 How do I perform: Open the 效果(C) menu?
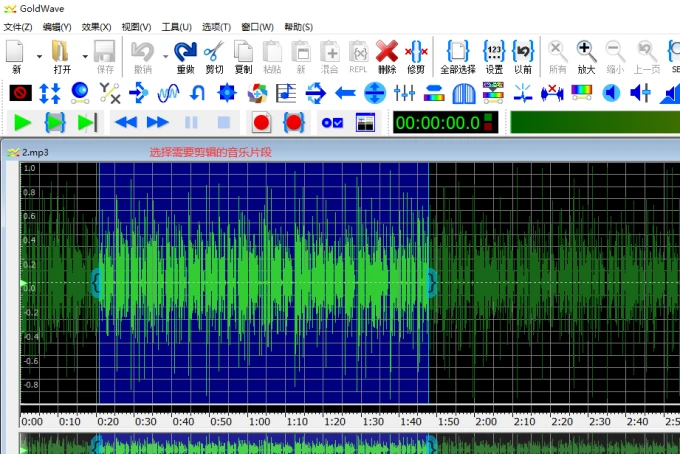coord(97,27)
